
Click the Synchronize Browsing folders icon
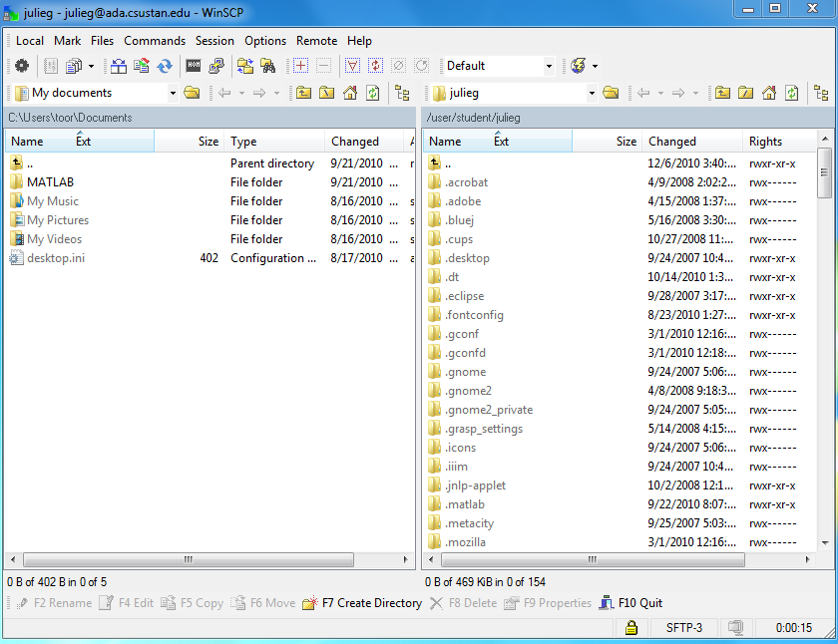[x=245, y=66]
